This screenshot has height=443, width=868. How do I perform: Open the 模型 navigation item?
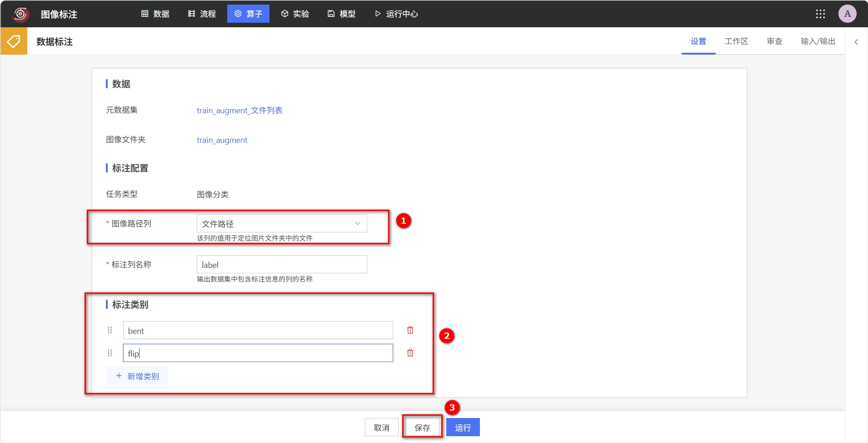342,14
